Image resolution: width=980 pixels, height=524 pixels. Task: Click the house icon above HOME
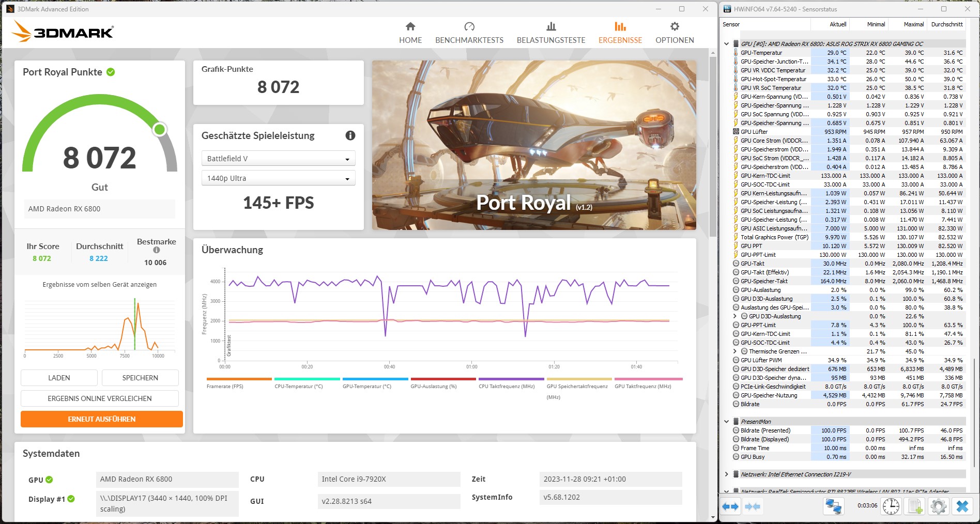tap(410, 26)
